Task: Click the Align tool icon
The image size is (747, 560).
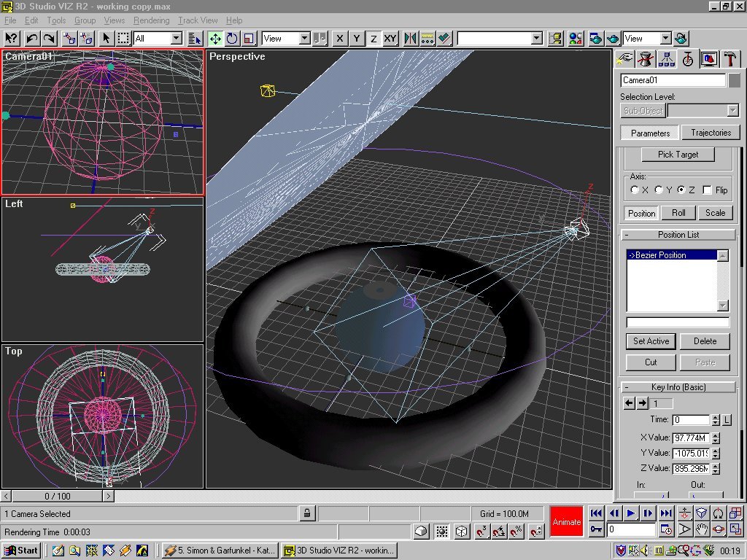Action: (444, 38)
